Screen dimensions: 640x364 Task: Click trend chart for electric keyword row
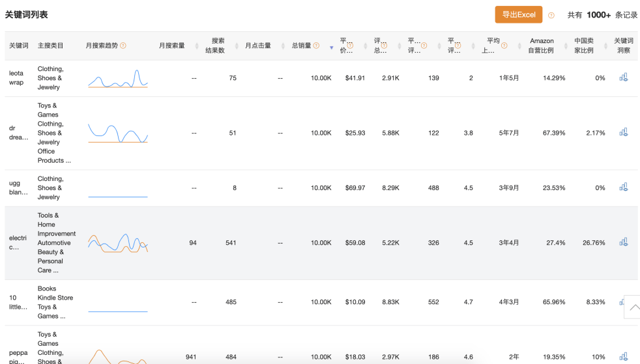118,243
